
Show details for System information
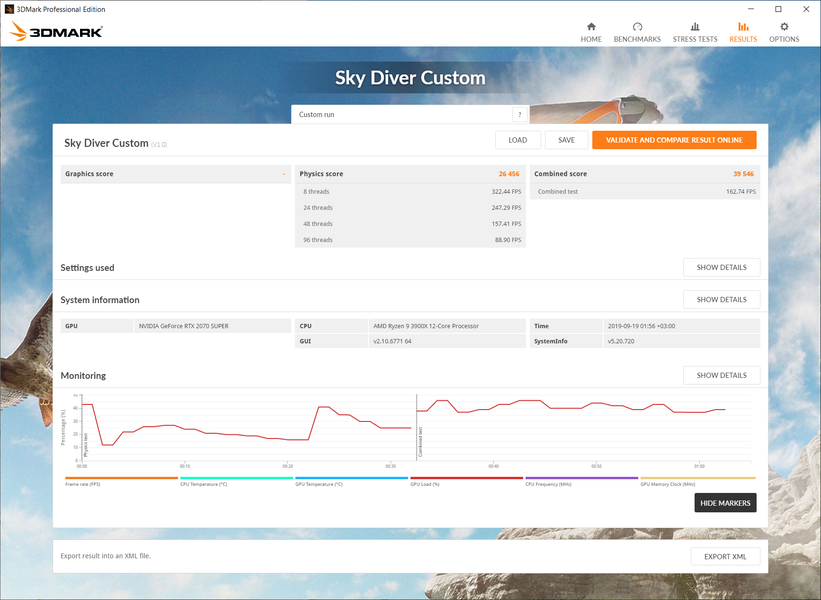[x=722, y=299]
